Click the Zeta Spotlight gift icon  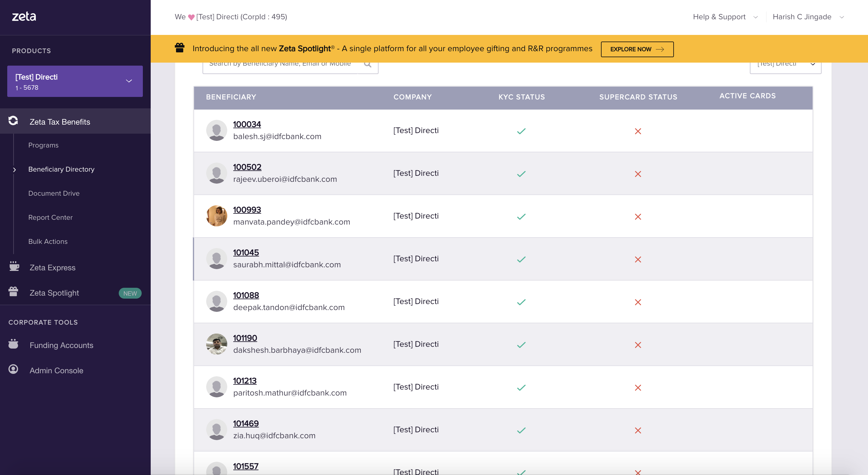13,291
